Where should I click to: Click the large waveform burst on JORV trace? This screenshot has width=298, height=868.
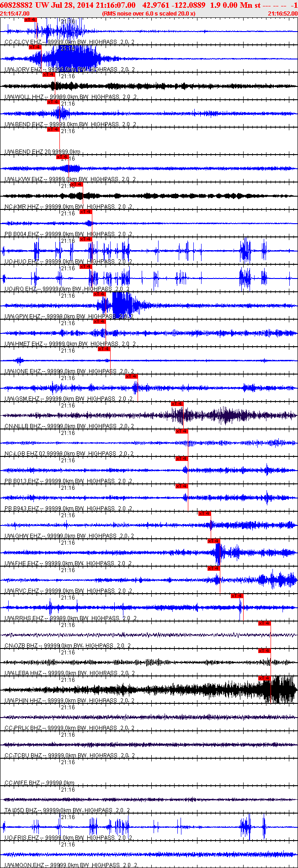pyautogui.click(x=69, y=58)
